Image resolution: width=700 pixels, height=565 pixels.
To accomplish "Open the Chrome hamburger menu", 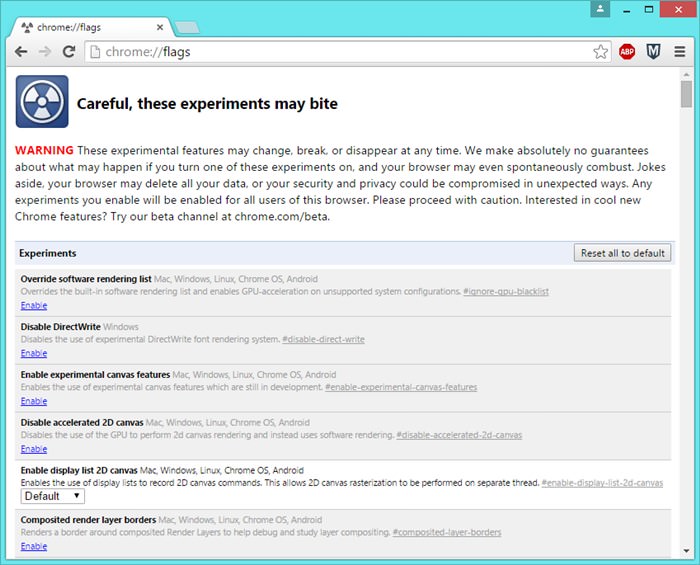I will [680, 52].
